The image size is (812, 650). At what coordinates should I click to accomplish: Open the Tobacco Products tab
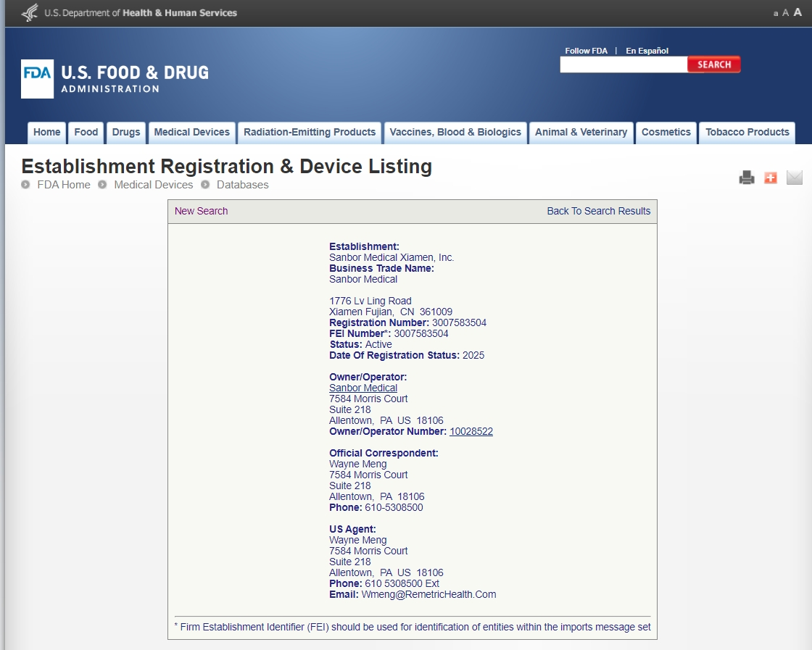[747, 133]
